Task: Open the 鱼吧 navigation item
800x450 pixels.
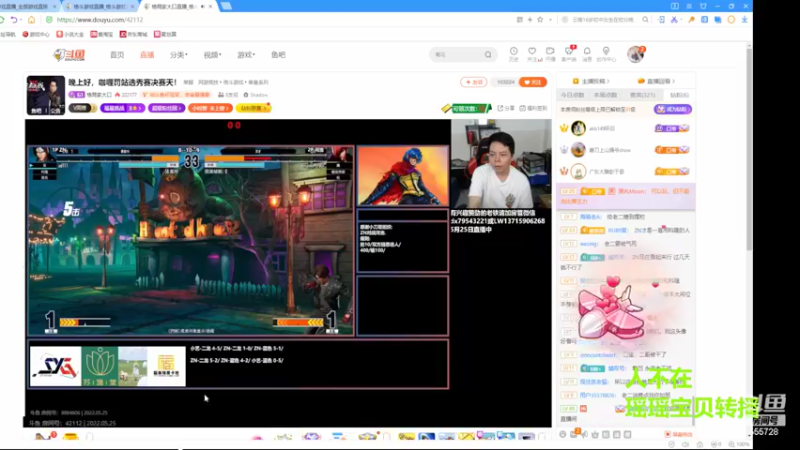Action: tap(278, 55)
